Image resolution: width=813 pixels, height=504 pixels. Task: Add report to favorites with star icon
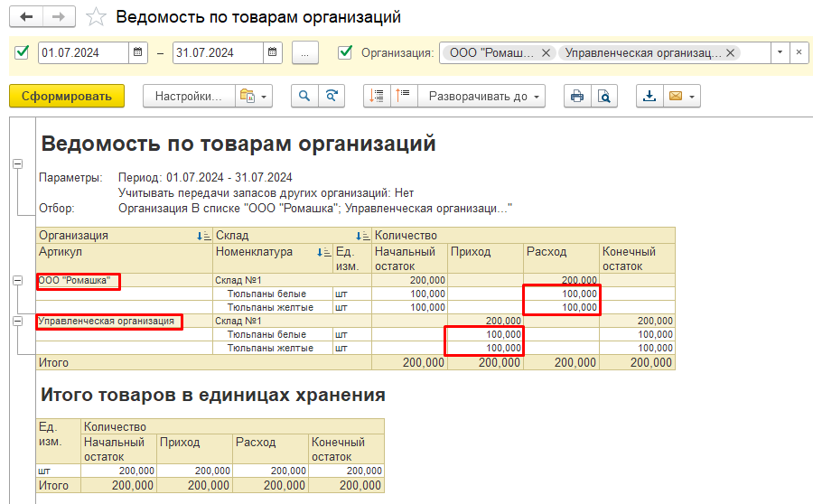point(94,17)
